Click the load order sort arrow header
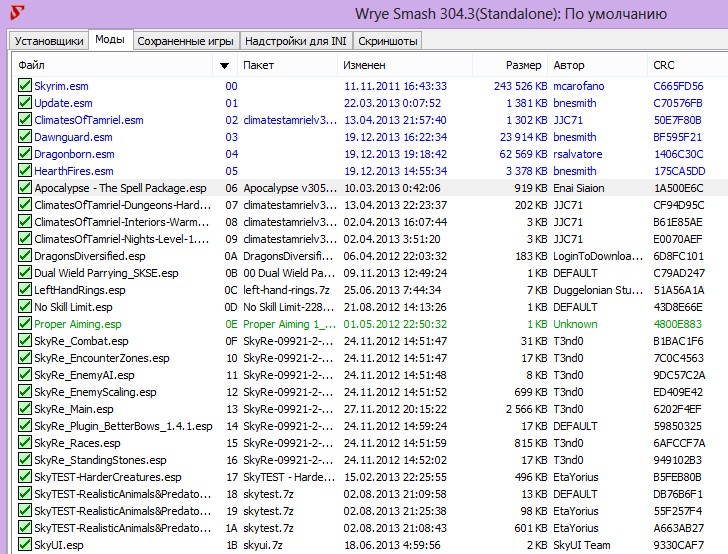 point(225,65)
